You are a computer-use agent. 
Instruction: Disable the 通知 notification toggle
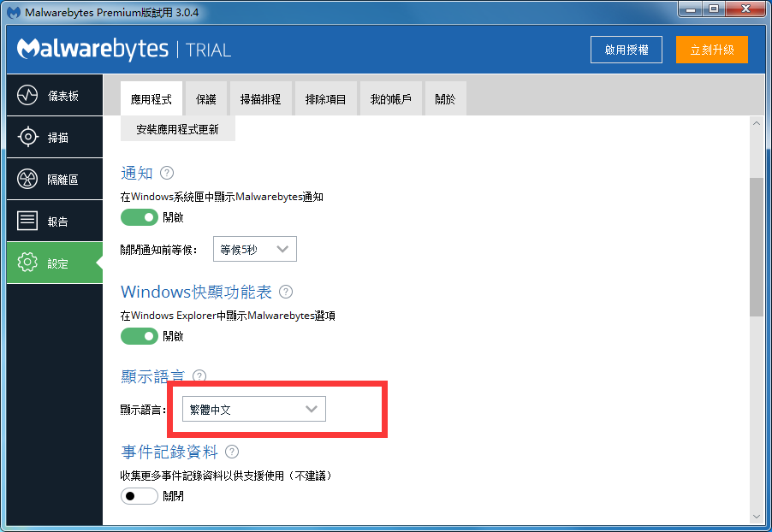[140, 217]
